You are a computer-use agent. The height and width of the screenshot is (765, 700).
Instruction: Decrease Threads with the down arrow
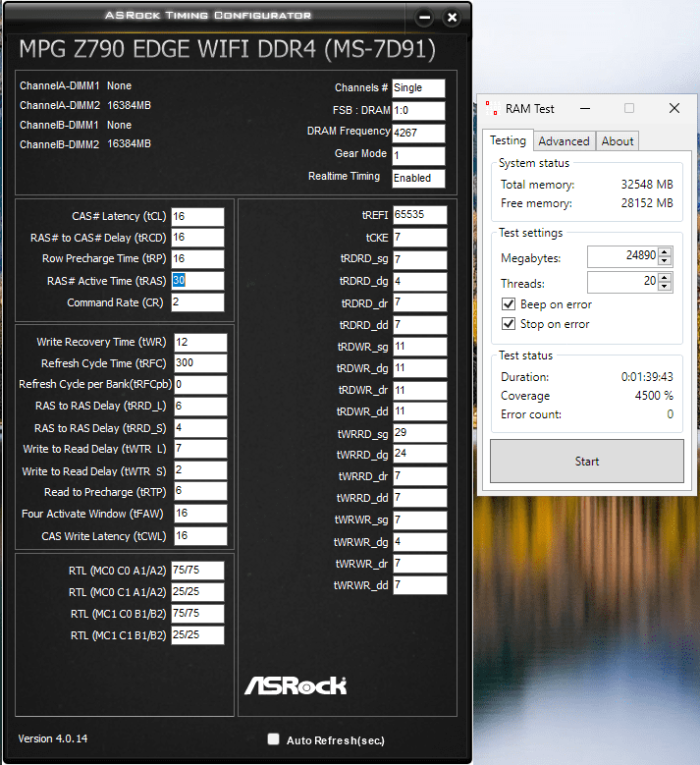click(665, 287)
